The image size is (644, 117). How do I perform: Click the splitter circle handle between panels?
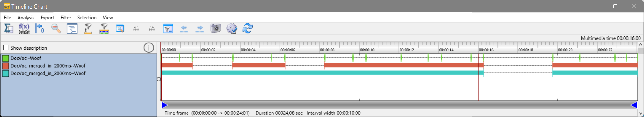tap(159, 79)
